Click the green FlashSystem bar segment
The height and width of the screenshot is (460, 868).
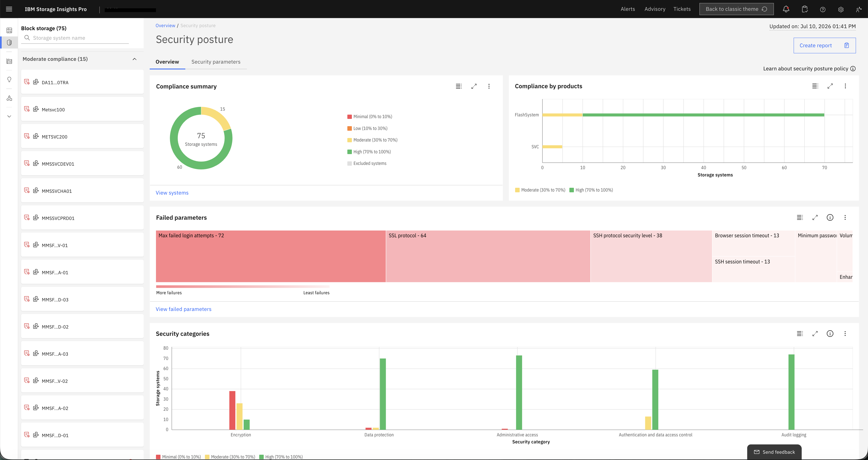point(703,115)
